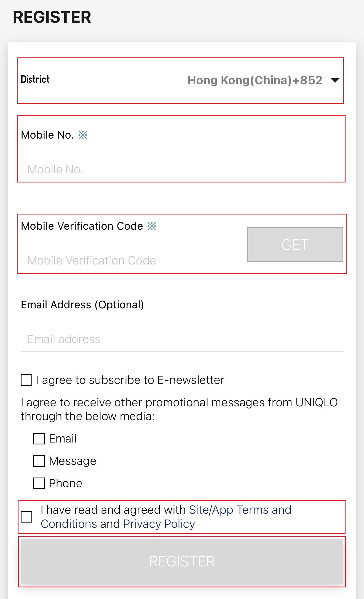This screenshot has width=364, height=599.
Task: Click the I agree to subscribe to E-newsletter text
Action: [130, 380]
